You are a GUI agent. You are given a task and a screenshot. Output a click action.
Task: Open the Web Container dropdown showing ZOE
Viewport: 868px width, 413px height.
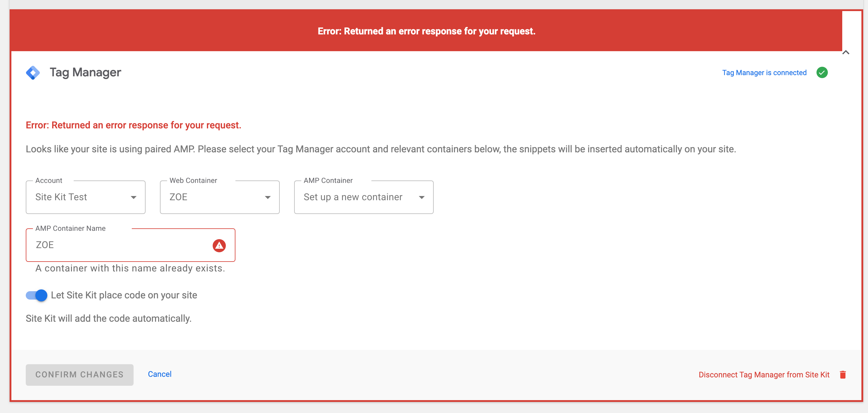(x=219, y=197)
